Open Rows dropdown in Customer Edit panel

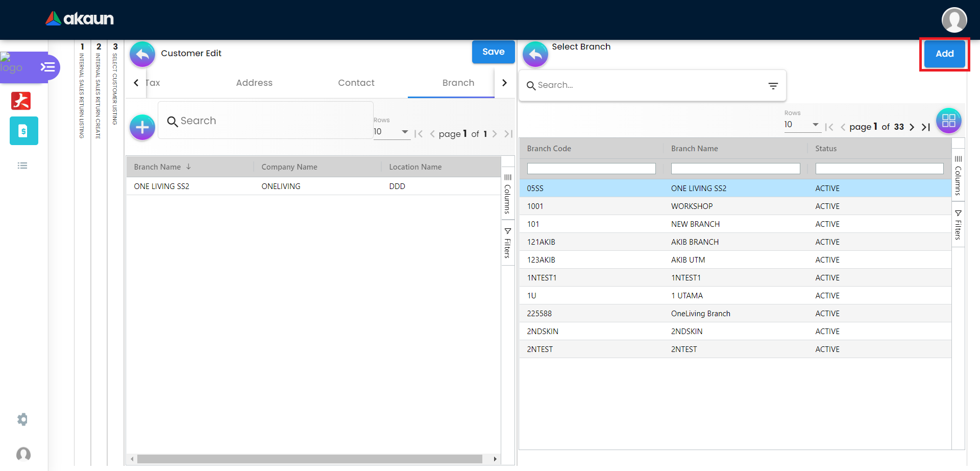tap(391, 132)
